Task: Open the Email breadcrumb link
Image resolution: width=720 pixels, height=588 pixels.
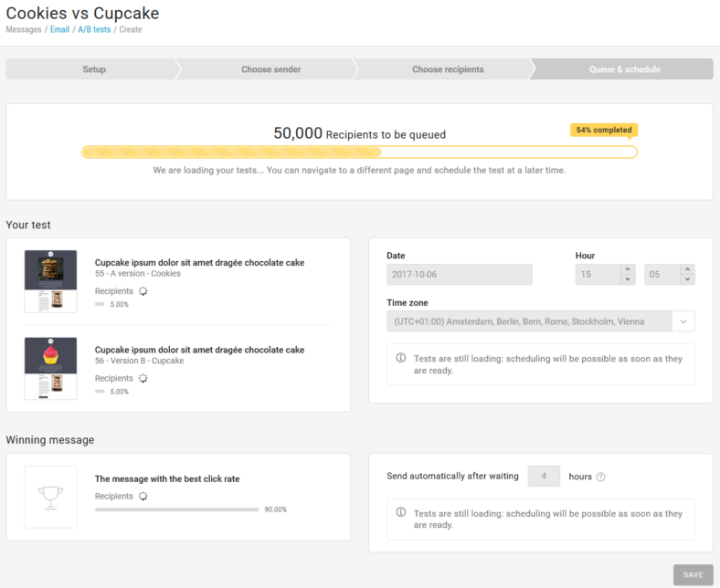Action: pyautogui.click(x=58, y=29)
